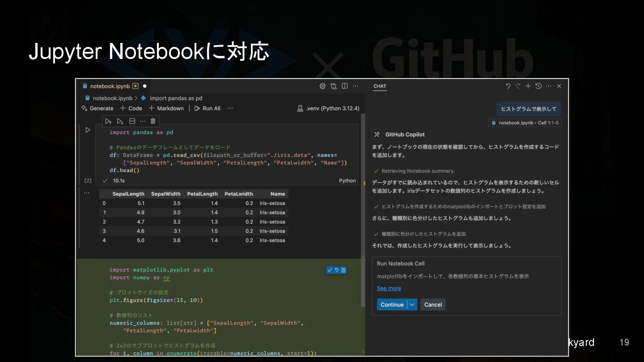Click the Run Notebook Cell title text
Image resolution: width=644 pixels, height=362 pixels.
[401, 264]
